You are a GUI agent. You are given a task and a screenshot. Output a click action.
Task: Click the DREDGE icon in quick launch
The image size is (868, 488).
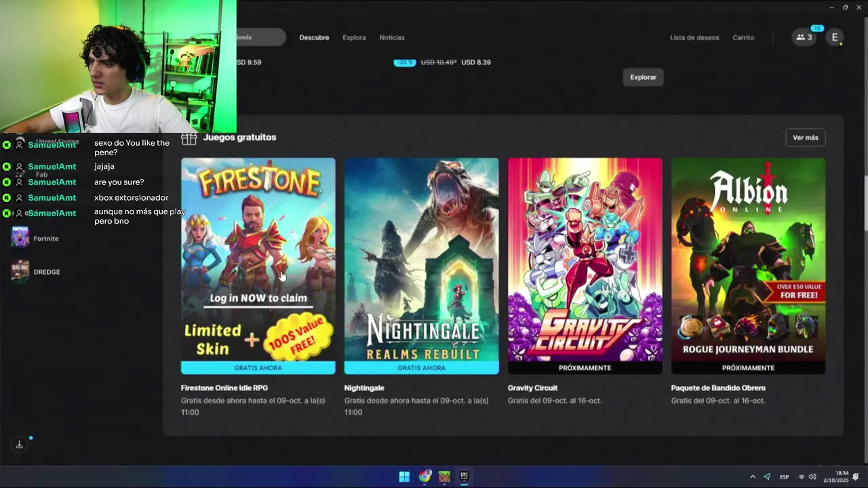[20, 271]
